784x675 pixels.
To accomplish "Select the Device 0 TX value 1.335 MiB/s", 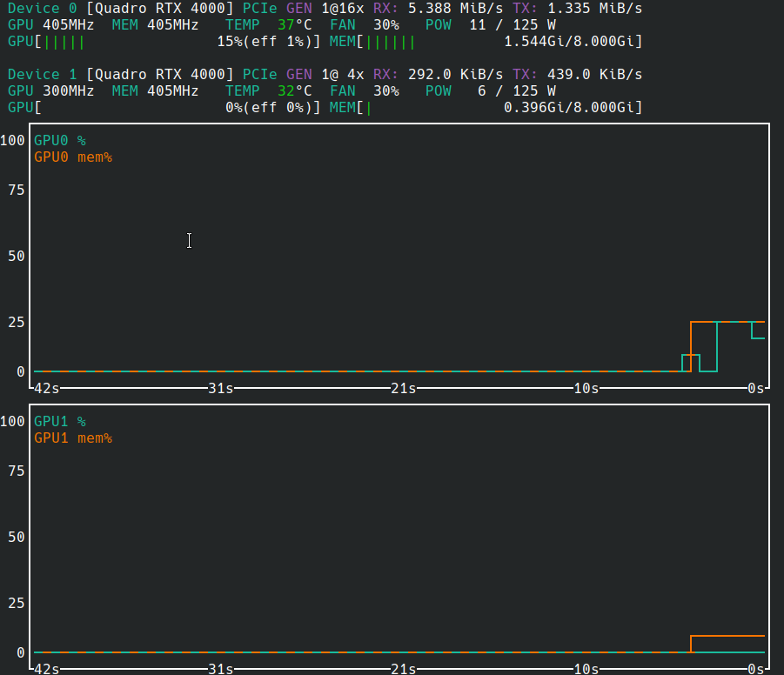I will click(594, 9).
